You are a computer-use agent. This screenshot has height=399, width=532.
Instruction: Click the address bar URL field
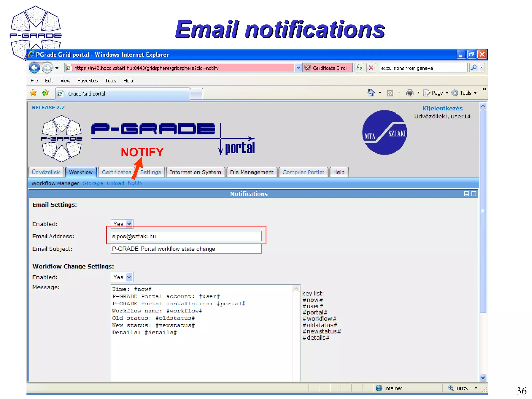point(180,68)
